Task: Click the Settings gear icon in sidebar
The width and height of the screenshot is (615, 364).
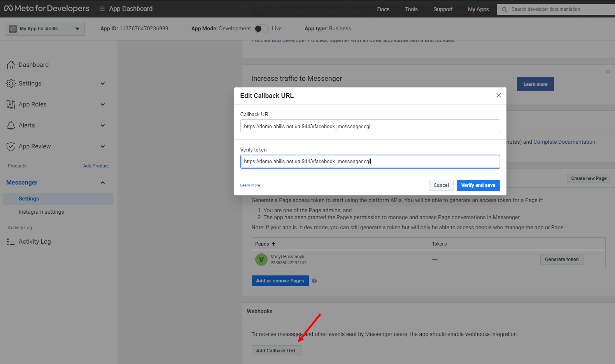Action: tap(11, 84)
